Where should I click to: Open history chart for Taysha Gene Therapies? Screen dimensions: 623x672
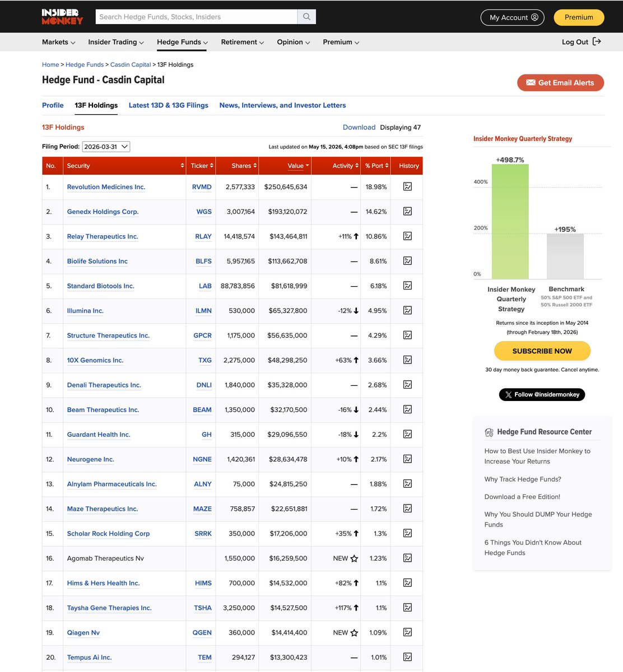pyautogui.click(x=408, y=608)
